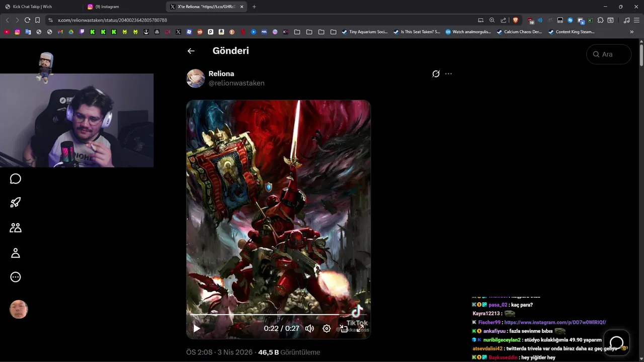Share this page with the share icon

pos(504,20)
